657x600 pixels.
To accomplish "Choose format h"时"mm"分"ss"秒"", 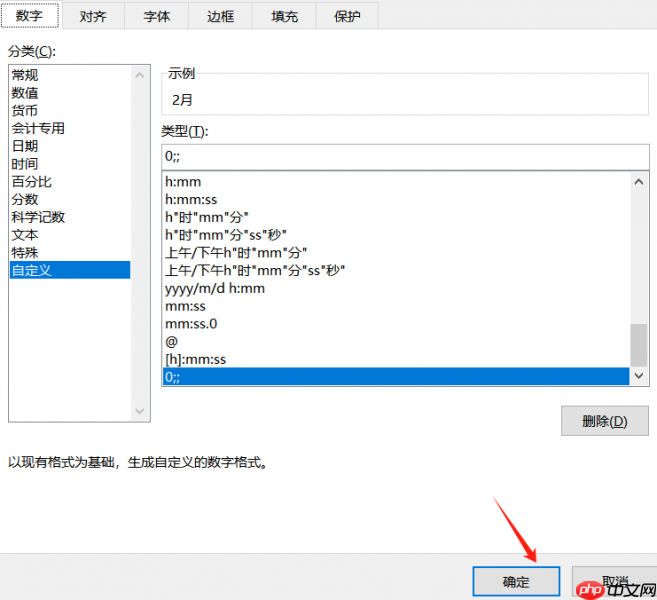I will pyautogui.click(x=396, y=235).
